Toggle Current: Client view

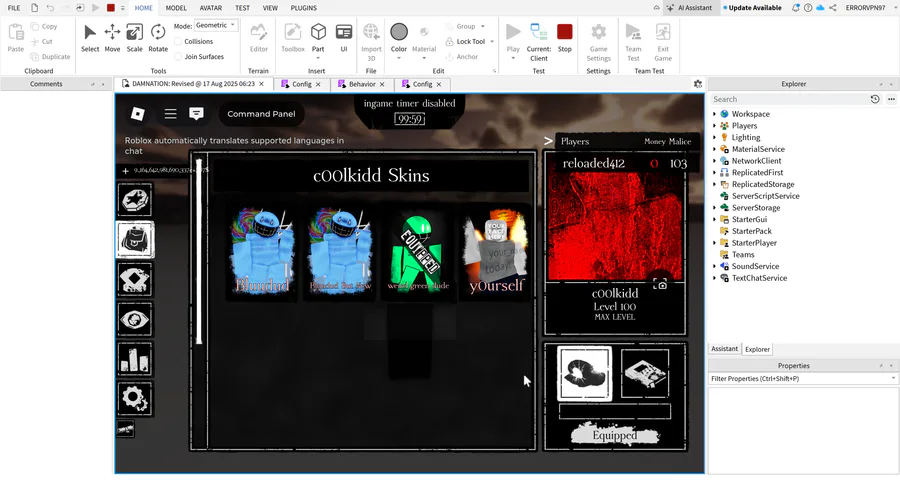538,42
